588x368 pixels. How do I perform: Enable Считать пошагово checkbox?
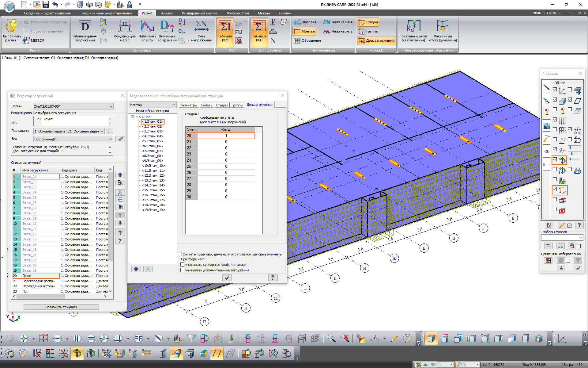pyautogui.click(x=180, y=254)
